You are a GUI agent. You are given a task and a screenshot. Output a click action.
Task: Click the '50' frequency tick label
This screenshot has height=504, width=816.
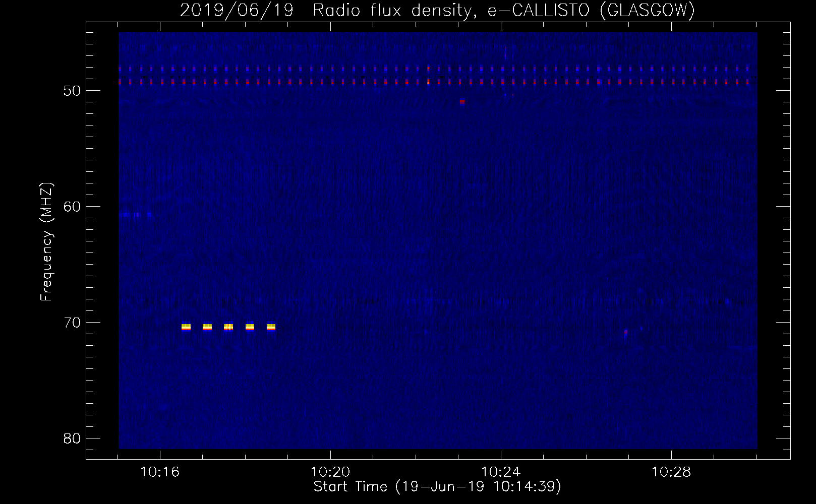click(72, 91)
